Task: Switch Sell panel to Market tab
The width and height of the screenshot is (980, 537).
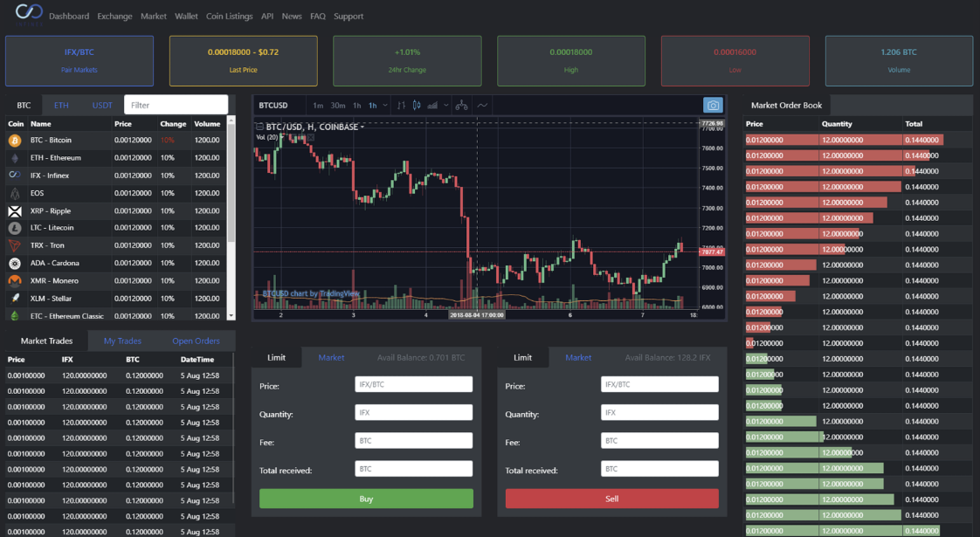Action: click(578, 358)
